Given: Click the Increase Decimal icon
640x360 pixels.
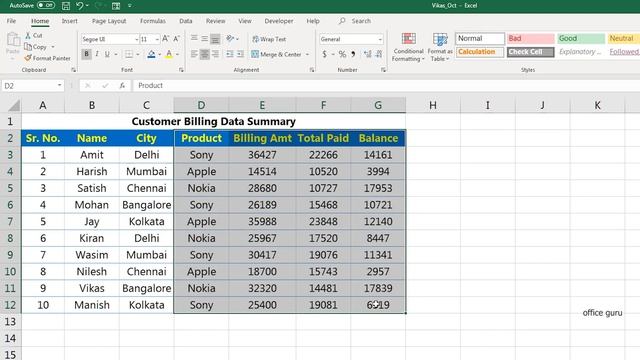Looking at the screenshot, I should pos(368,54).
